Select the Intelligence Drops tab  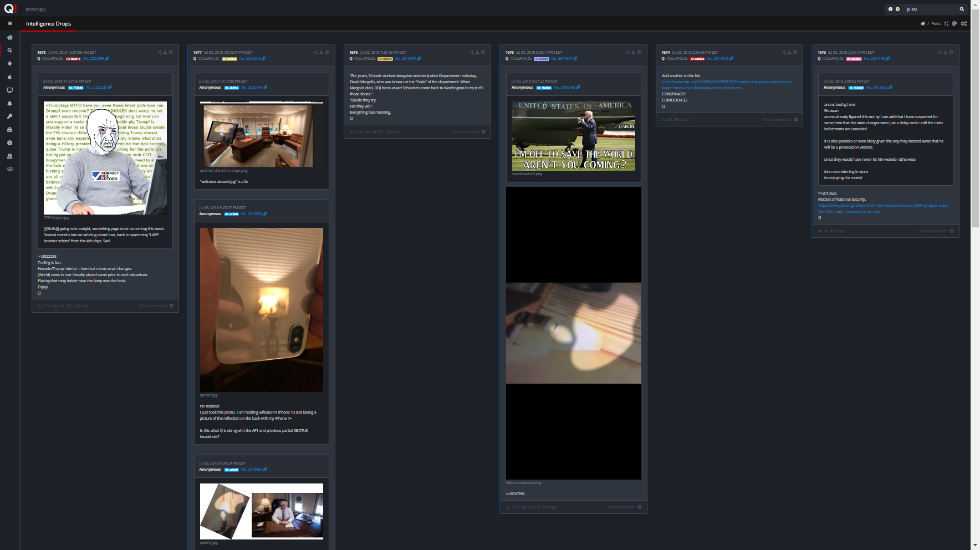click(x=48, y=24)
